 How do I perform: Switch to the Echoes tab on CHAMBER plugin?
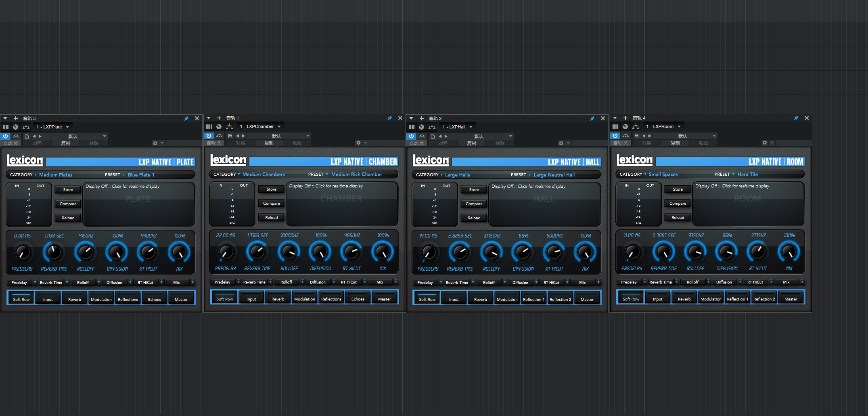[358, 298]
